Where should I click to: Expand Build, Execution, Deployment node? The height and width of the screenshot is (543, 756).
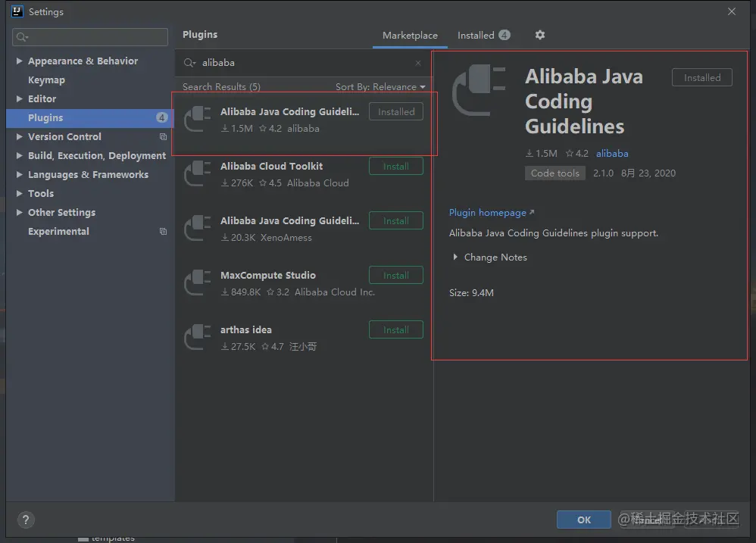point(19,155)
